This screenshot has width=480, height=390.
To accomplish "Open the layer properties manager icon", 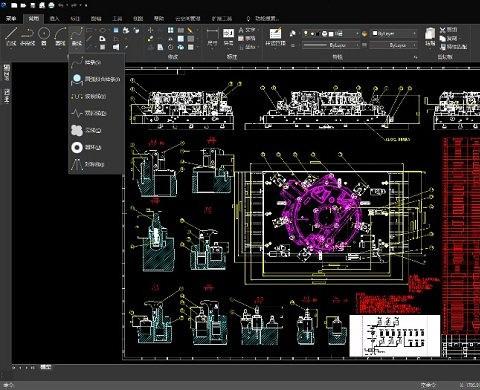I will pos(275,36).
